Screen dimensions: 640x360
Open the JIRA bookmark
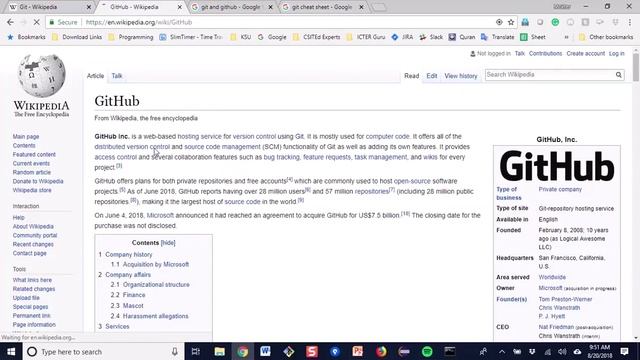[x=402, y=37]
